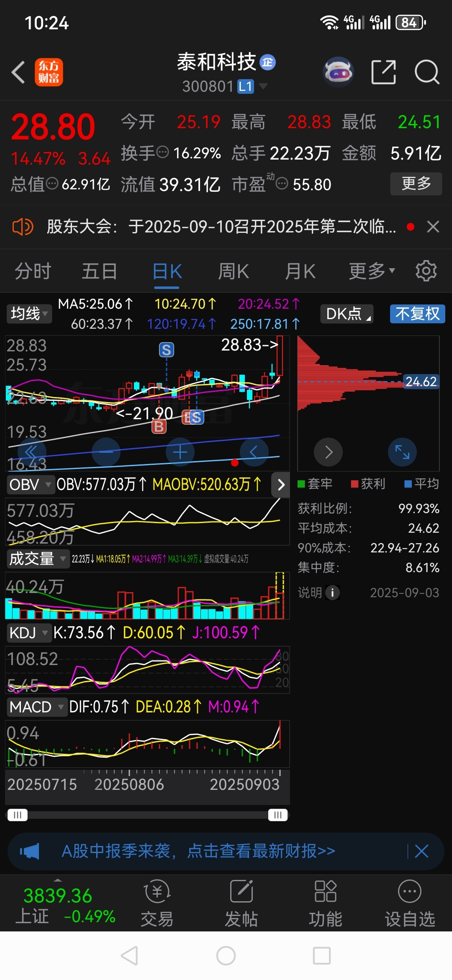Open the 功能 functions menu
This screenshot has height=980, width=452.
click(326, 903)
